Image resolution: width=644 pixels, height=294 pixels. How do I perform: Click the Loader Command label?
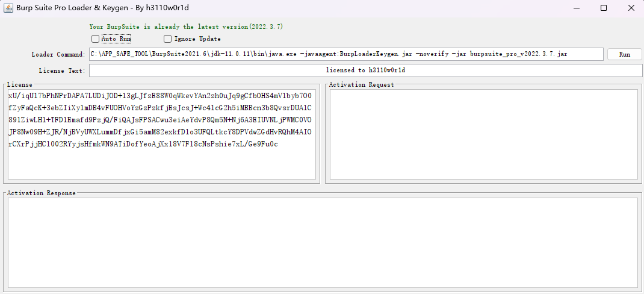[58, 55]
